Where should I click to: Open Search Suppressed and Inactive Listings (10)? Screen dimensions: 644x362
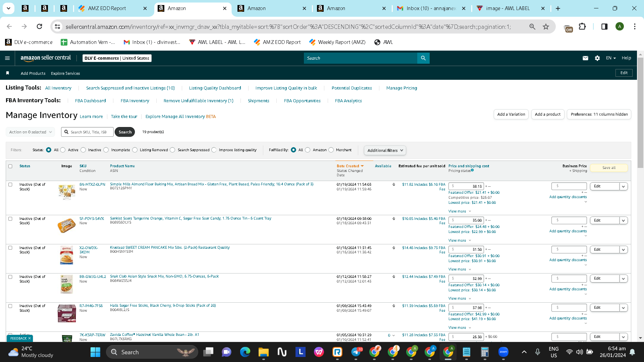tap(130, 88)
